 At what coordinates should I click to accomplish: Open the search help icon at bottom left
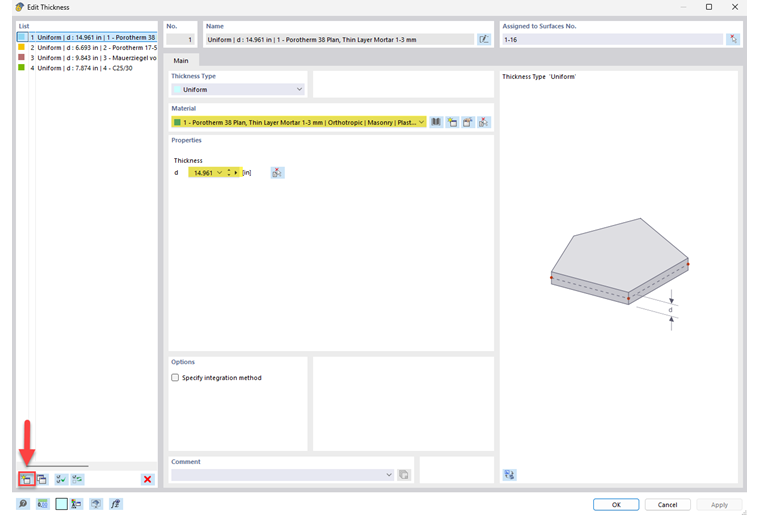tap(23, 504)
